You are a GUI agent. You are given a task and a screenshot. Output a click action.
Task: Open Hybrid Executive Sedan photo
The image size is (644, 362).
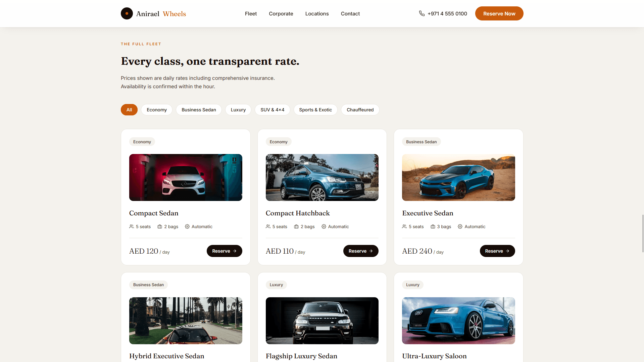coord(186,321)
